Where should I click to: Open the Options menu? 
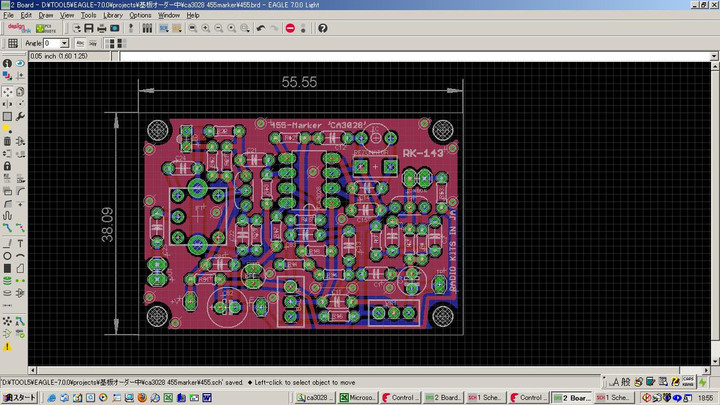tap(140, 15)
